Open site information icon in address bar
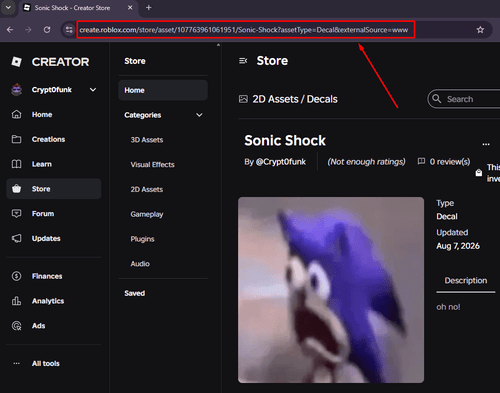 point(69,30)
